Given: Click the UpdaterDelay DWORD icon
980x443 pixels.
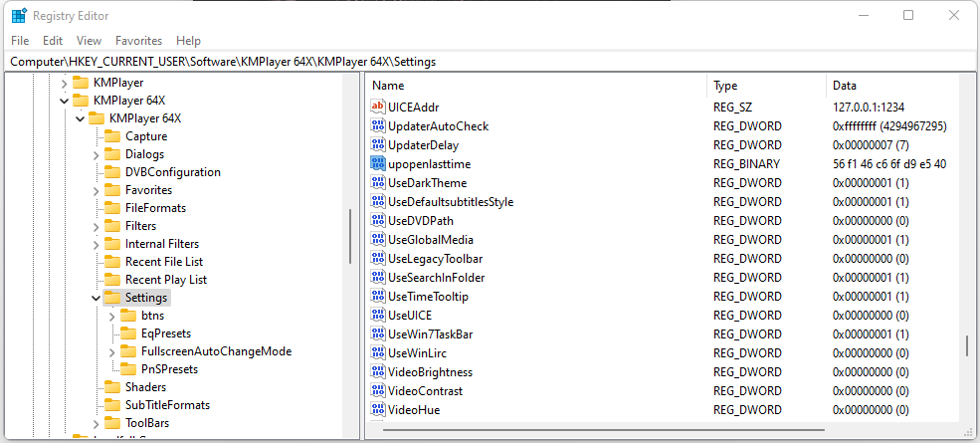Looking at the screenshot, I should point(377,145).
